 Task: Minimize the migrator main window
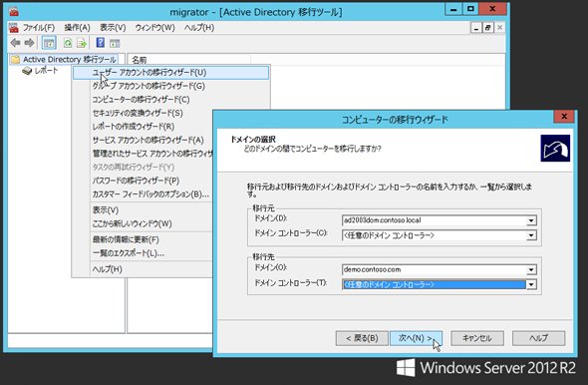coord(453,8)
